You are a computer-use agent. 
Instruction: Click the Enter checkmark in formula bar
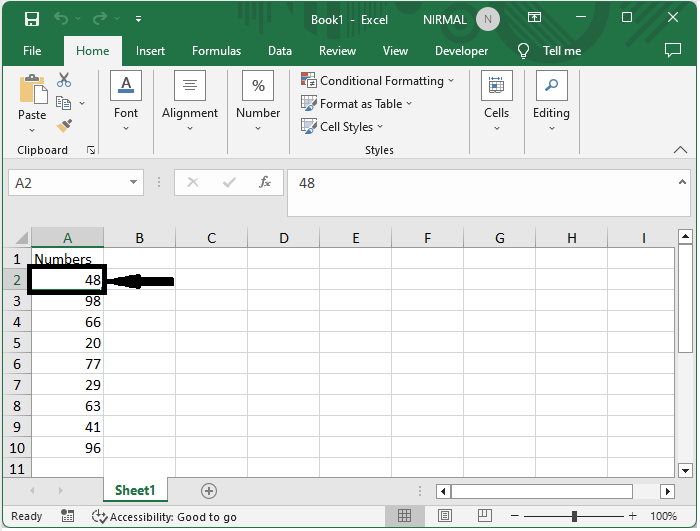point(229,182)
